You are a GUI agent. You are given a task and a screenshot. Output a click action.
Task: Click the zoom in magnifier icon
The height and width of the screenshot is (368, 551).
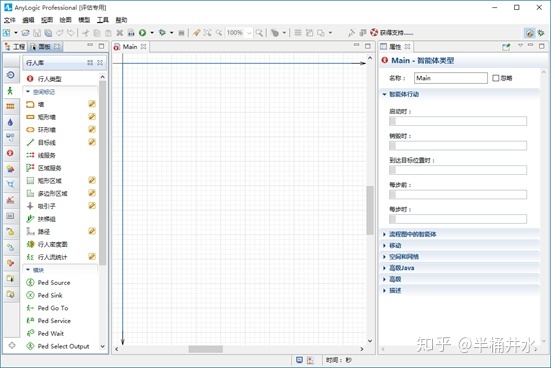tap(259, 33)
